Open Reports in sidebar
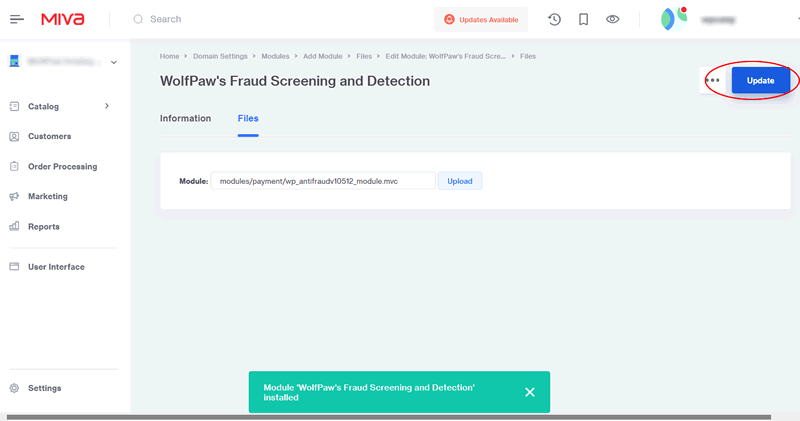This screenshot has height=421, width=800. 43,226
